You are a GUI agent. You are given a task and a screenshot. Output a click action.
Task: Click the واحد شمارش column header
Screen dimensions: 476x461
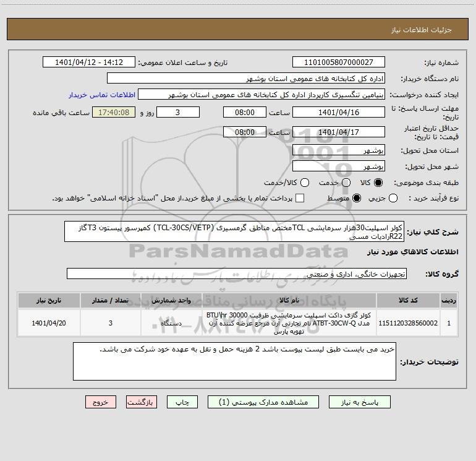(171, 300)
